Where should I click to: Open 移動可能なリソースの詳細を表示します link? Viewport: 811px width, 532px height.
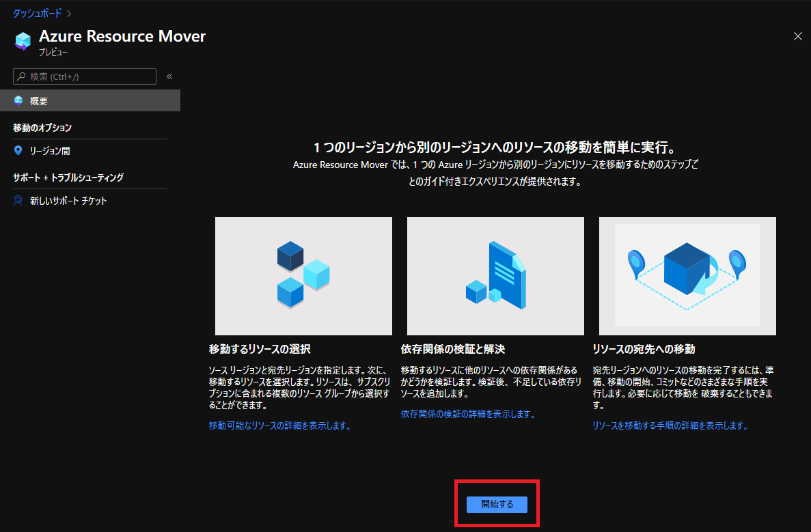(x=280, y=425)
